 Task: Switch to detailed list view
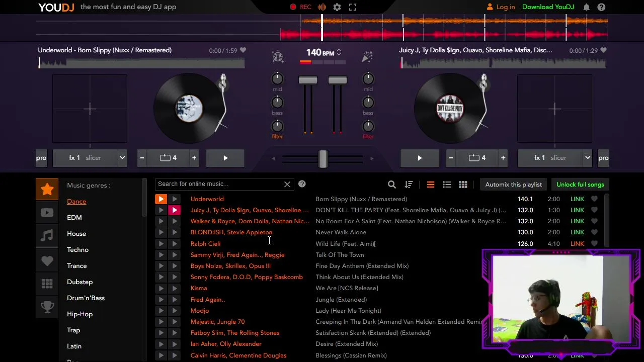431,185
